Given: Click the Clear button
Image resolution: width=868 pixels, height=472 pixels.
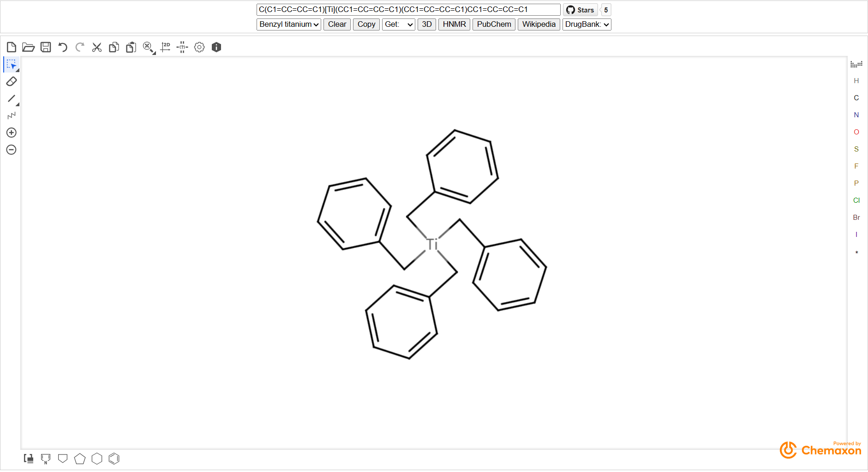Looking at the screenshot, I should click(x=337, y=24).
